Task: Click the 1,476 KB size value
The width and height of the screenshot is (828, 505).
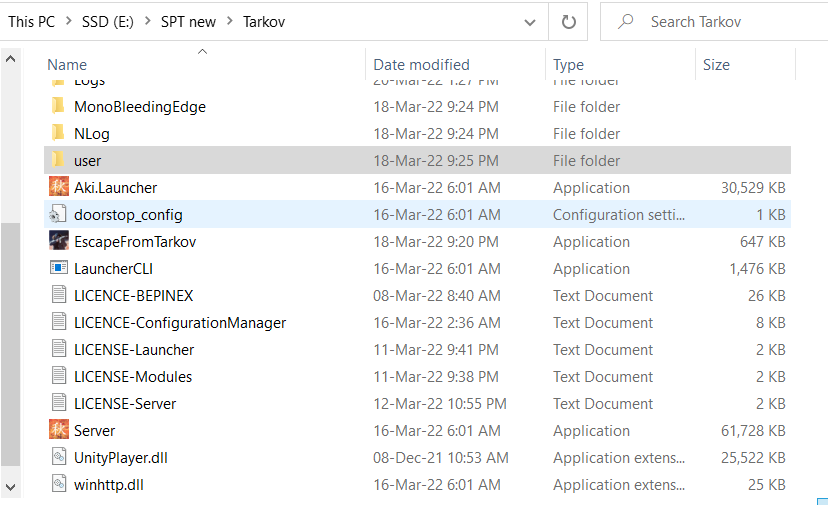Action: [x=758, y=268]
